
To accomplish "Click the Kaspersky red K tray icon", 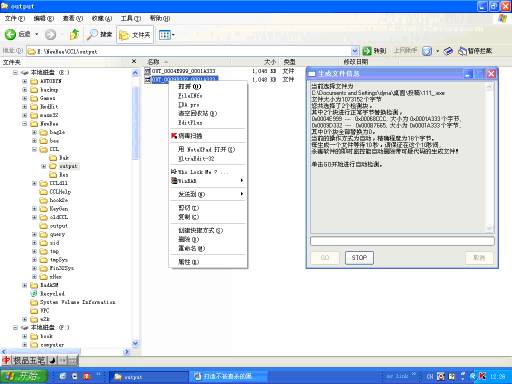I will tap(482, 376).
